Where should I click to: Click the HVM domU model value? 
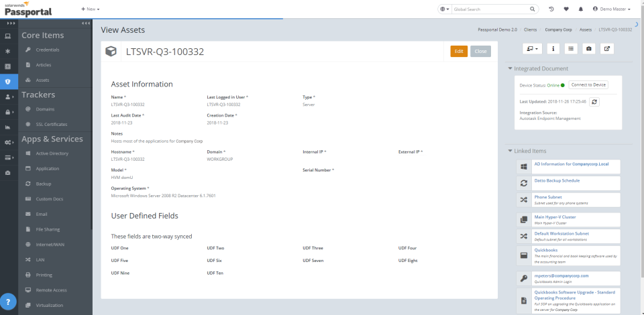[x=122, y=177]
